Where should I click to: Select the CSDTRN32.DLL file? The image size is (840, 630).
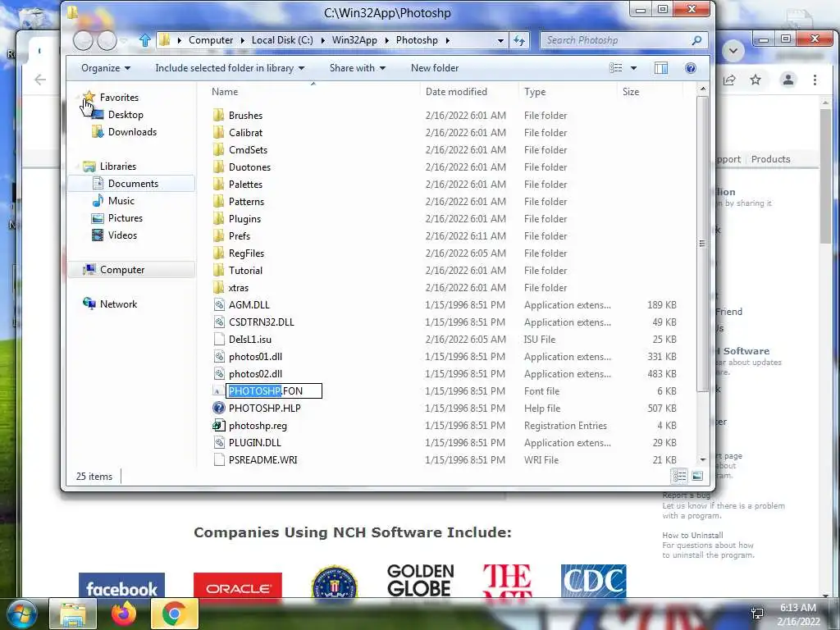(262, 322)
